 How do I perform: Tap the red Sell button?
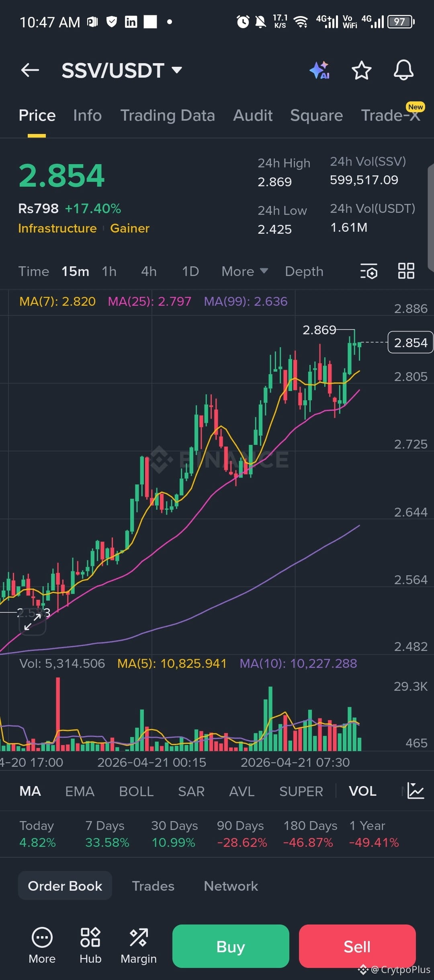357,946
